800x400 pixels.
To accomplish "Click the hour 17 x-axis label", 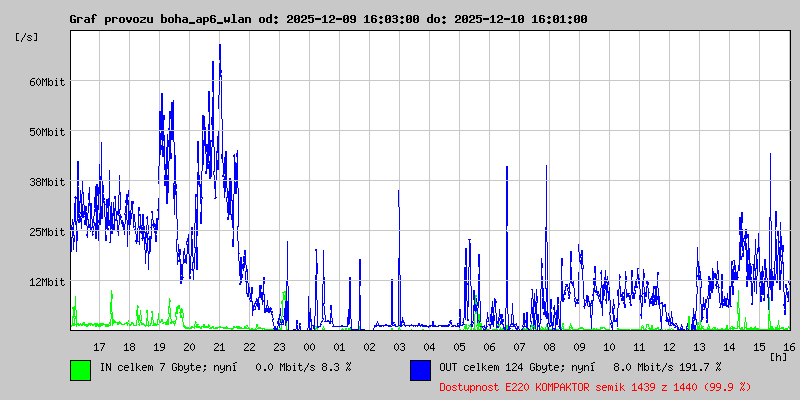I will (x=99, y=347).
